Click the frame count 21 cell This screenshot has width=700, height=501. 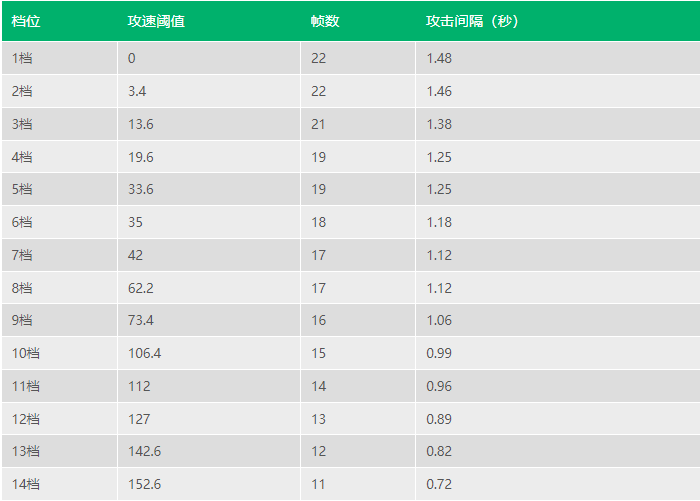pyautogui.click(x=358, y=124)
